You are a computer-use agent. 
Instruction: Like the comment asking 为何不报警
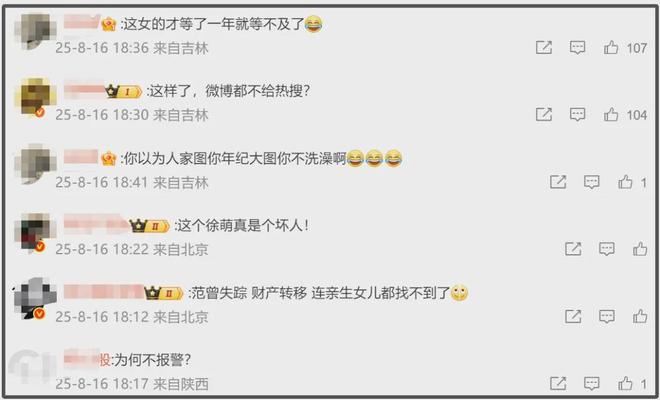(x=625, y=383)
